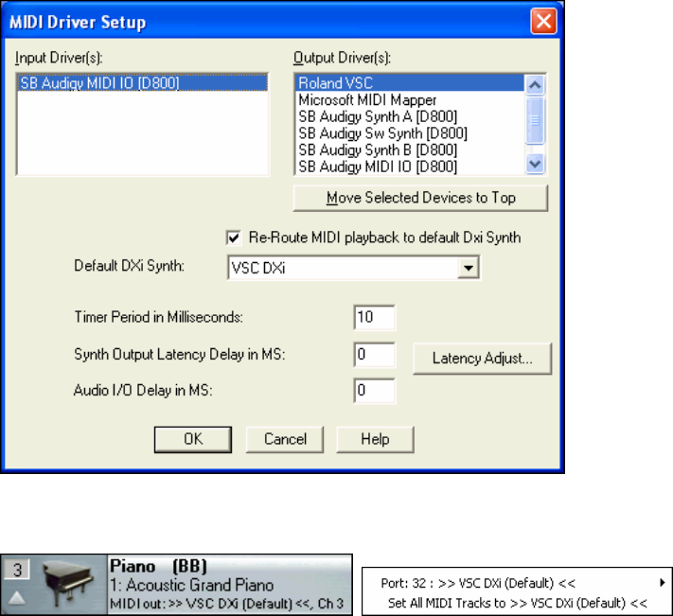673x616 pixels.
Task: Select SB Audigy MIDI IO input driver
Action: point(143,82)
